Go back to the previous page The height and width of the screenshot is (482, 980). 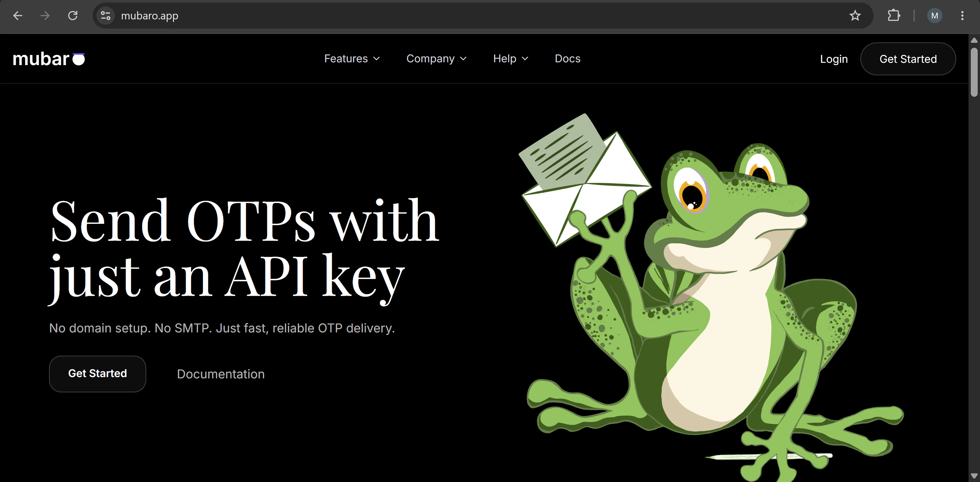[x=18, y=16]
